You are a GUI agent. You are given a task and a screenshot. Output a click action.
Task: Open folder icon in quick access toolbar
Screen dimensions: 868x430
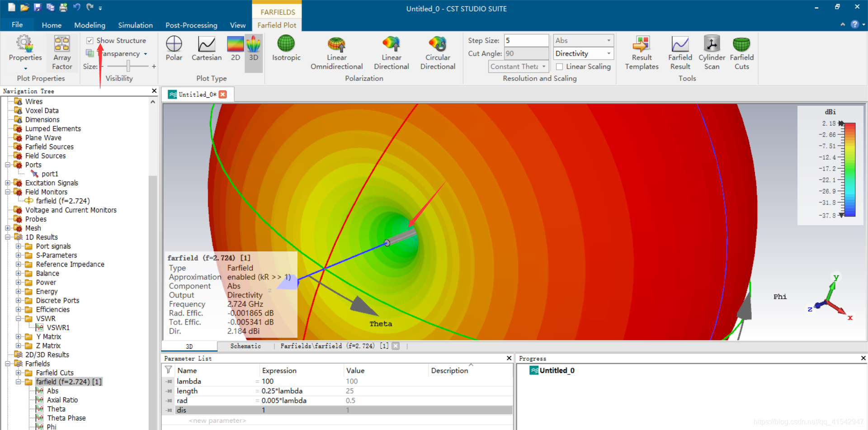24,7
